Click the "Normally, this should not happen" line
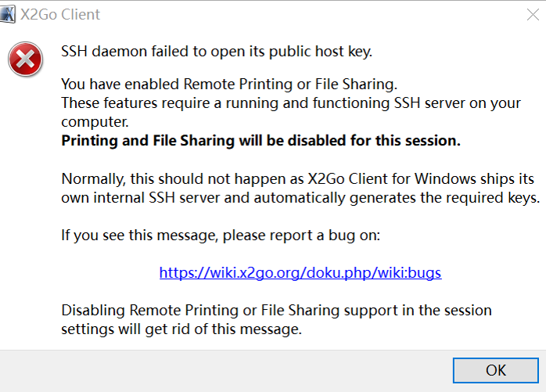 coord(298,178)
